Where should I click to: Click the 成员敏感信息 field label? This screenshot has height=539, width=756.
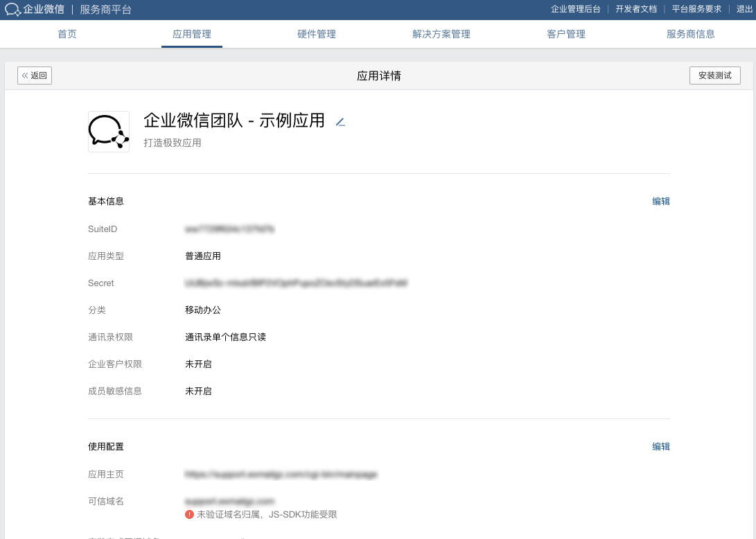click(x=115, y=391)
